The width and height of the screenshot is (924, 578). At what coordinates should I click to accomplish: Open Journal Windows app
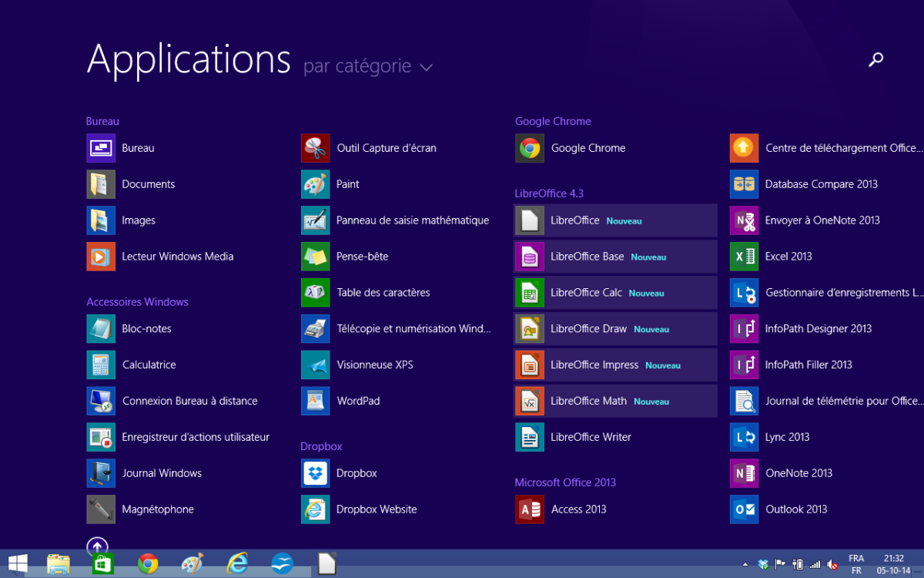point(145,474)
